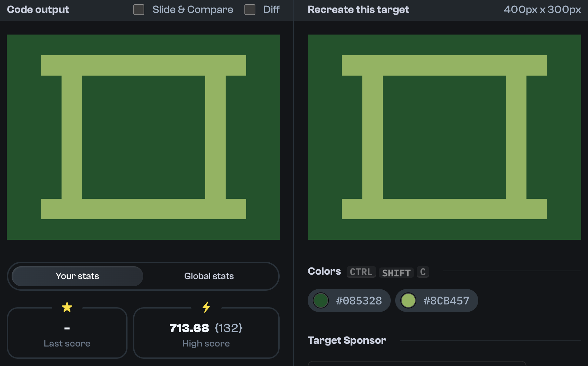Click the Target Sponsor section heading
This screenshot has width=588, height=366.
click(x=347, y=340)
